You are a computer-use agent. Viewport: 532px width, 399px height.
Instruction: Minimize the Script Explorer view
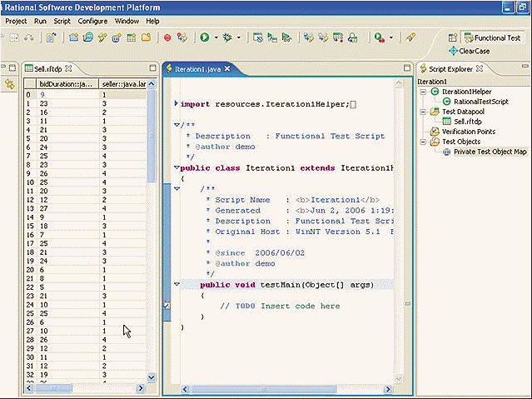(x=525, y=66)
